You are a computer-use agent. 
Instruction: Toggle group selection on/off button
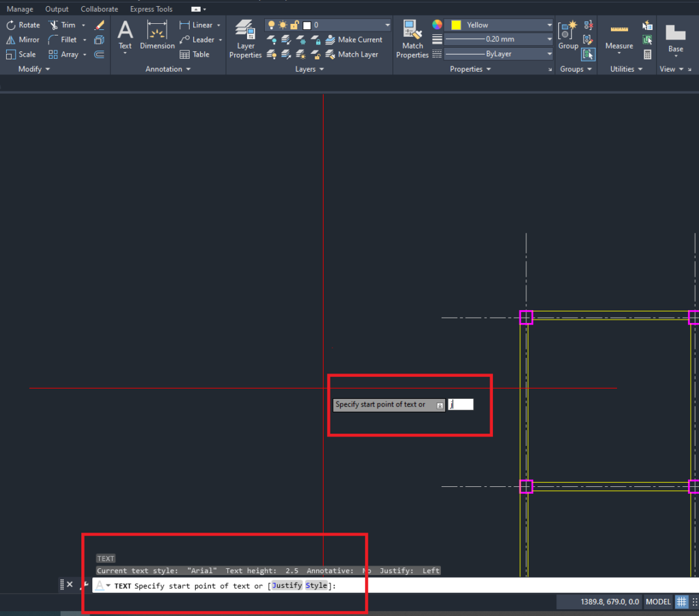pos(588,55)
